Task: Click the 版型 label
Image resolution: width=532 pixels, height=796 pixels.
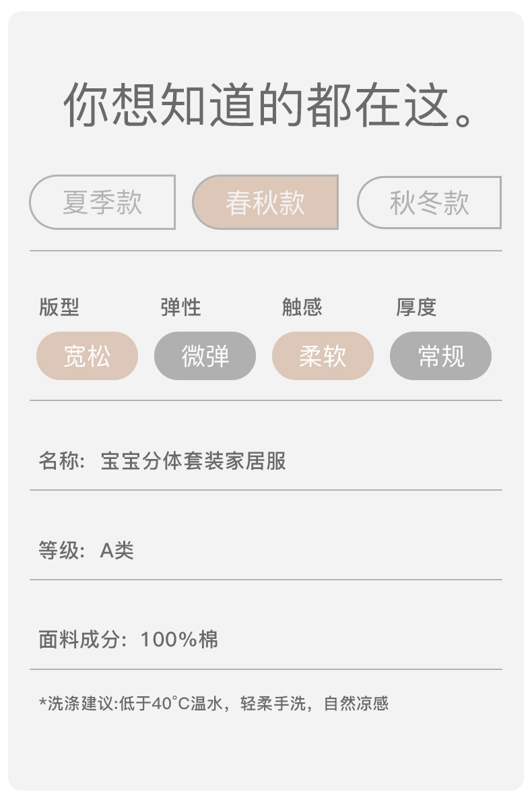Action: 59,307
